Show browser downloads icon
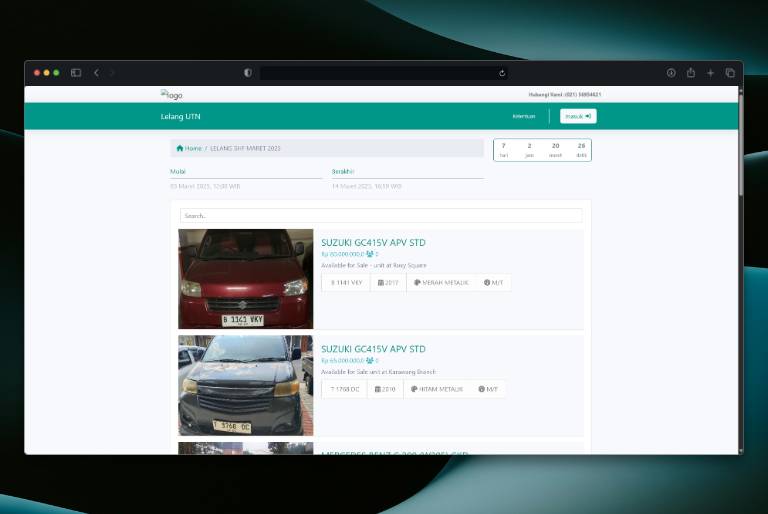 point(671,73)
